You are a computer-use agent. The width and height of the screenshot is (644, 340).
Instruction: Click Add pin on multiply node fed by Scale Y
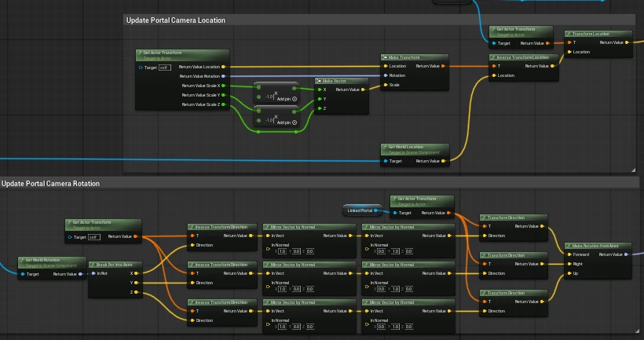(x=287, y=122)
